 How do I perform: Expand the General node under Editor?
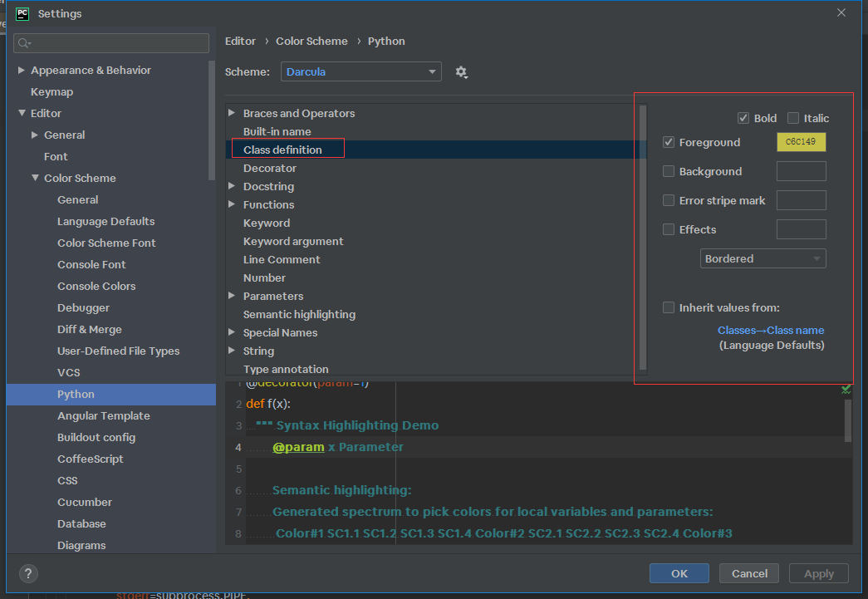(35, 135)
